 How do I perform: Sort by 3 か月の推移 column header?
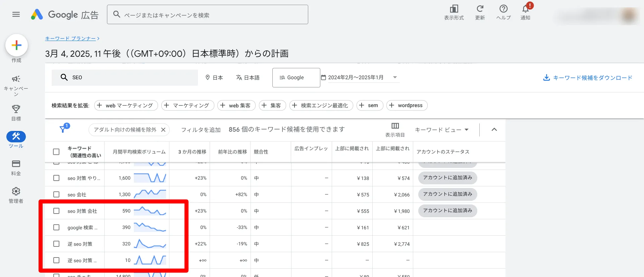[192, 152]
